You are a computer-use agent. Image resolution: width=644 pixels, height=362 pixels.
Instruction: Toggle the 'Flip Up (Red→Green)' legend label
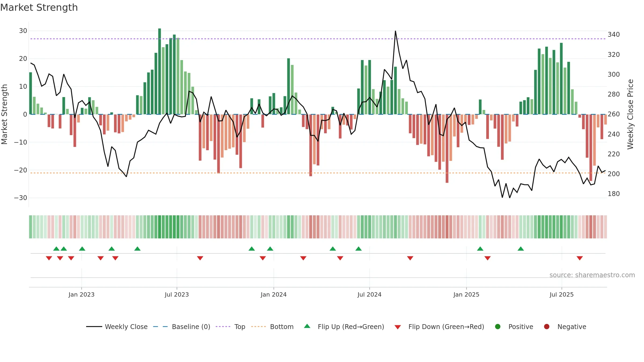(x=351, y=327)
